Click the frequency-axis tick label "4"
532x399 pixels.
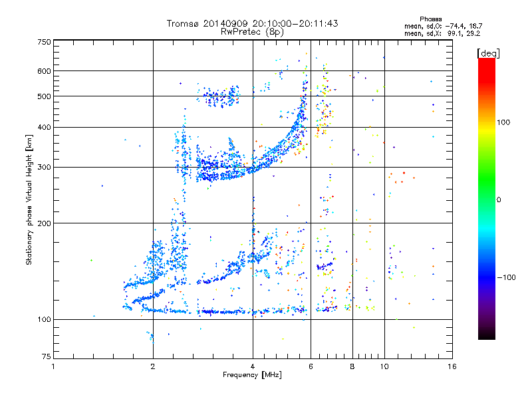(x=253, y=366)
